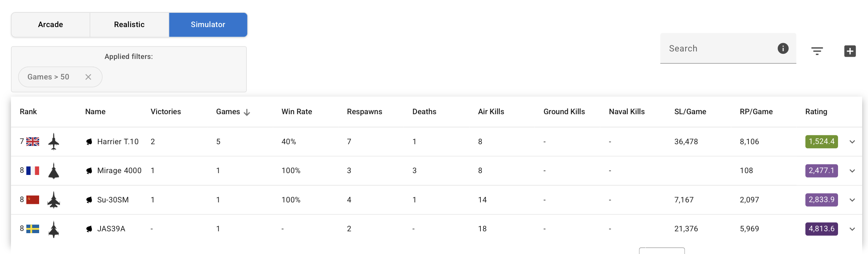Click the Swedish flag beside JAS39A
This screenshot has height=254, width=868.
[33, 229]
